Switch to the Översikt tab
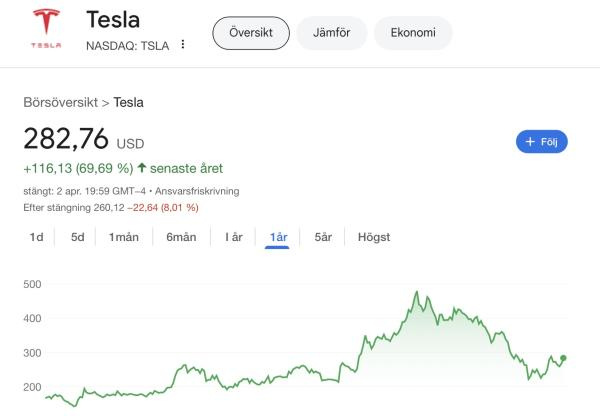Image resolution: width=600 pixels, height=416 pixels. pos(251,33)
